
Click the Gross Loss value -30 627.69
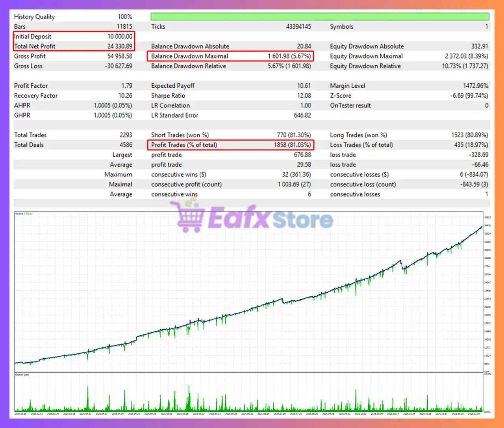coord(119,66)
